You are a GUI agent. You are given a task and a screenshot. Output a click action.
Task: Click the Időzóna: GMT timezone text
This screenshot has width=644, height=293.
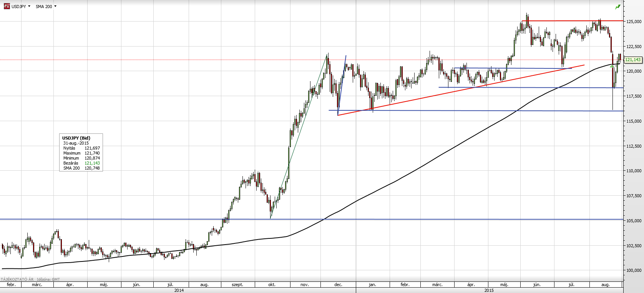coord(48,280)
